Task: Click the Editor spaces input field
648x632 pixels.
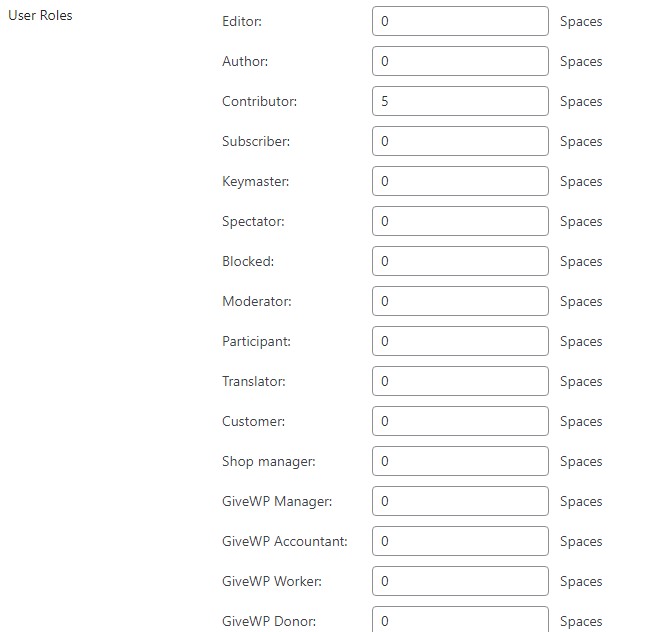Action: tap(460, 21)
